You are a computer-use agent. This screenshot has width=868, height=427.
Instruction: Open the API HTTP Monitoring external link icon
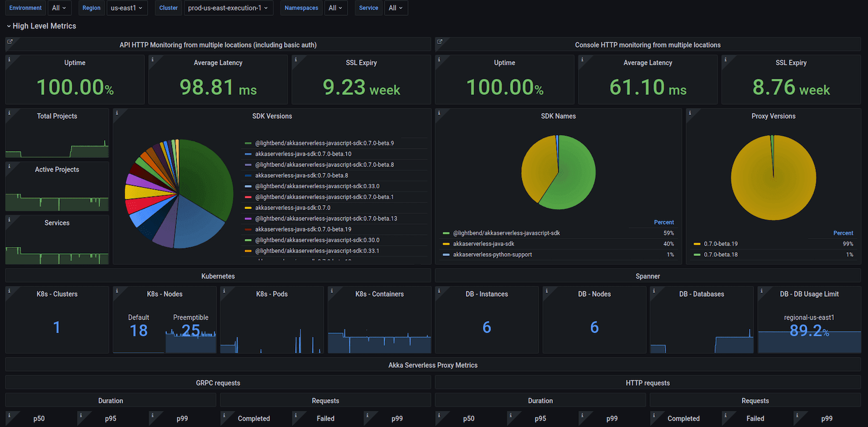pos(10,41)
